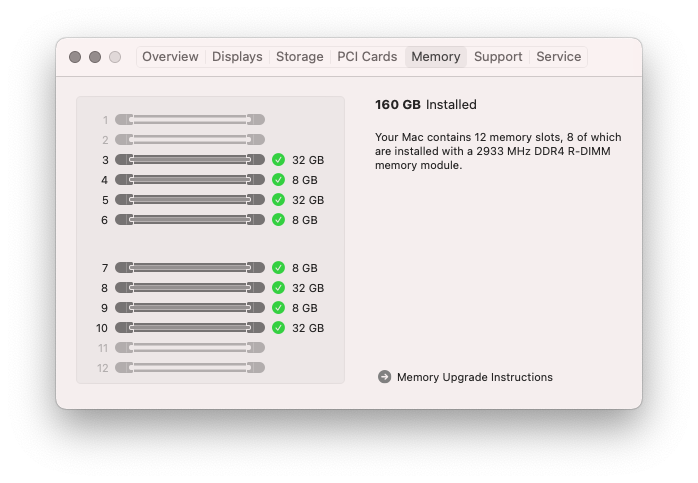This screenshot has height=483, width=698.
Task: Select the empty memory slot 11 module
Action: (x=190, y=348)
